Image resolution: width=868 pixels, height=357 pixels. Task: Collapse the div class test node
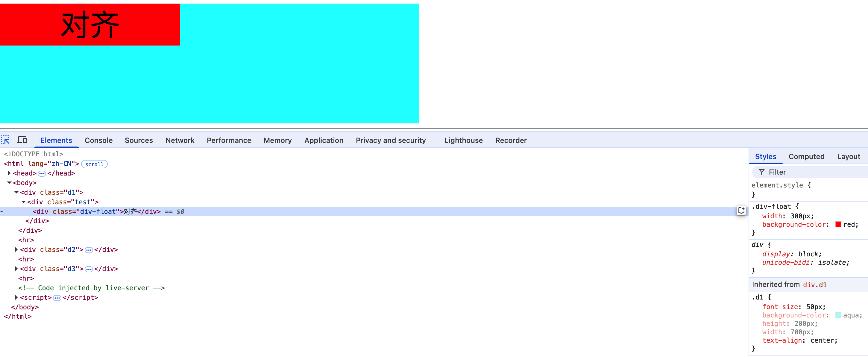click(x=24, y=202)
